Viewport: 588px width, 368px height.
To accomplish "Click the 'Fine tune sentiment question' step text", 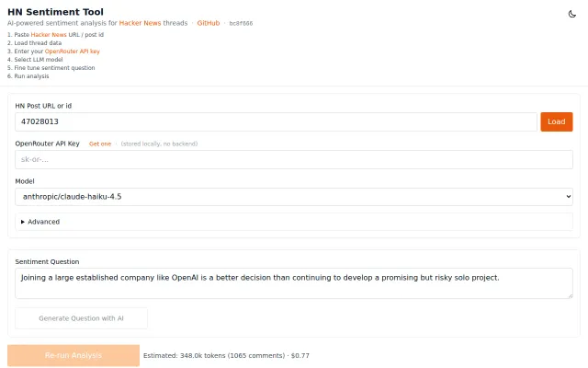I will tap(54, 68).
